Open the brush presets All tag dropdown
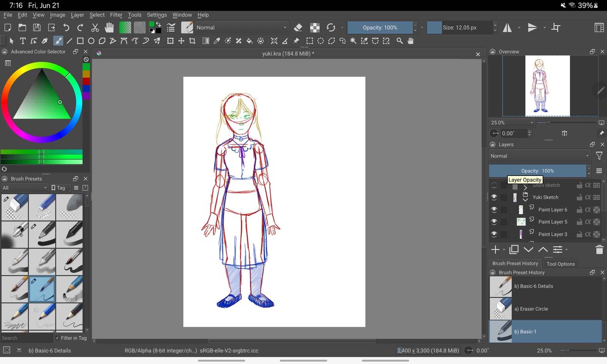Image resolution: width=607 pixels, height=364 pixels. pyautogui.click(x=24, y=188)
